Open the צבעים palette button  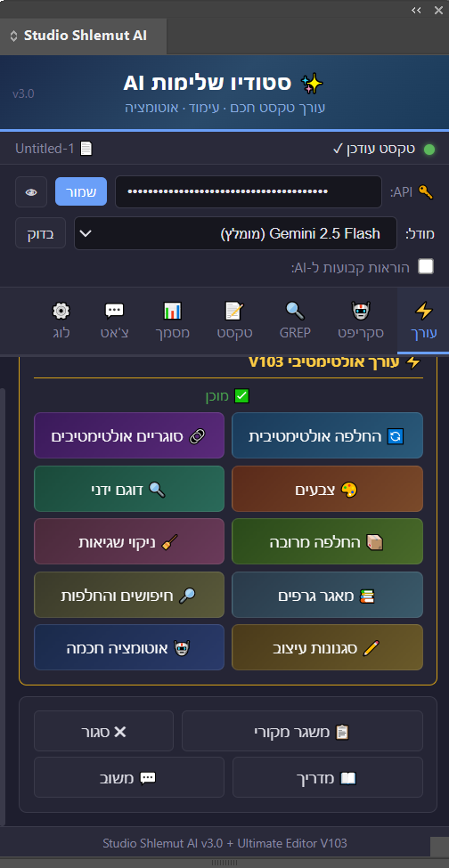point(327,489)
